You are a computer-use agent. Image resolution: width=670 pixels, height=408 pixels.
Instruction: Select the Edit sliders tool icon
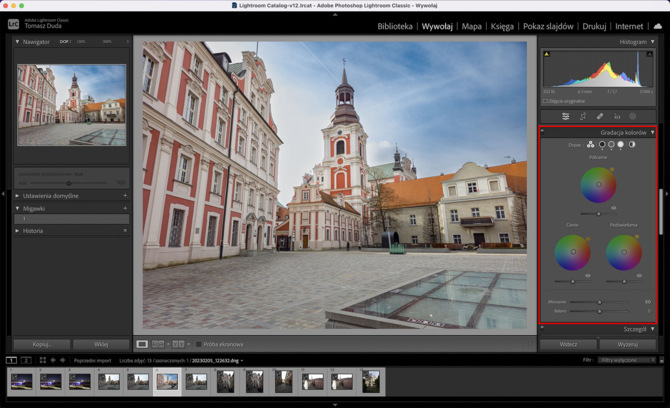point(565,116)
